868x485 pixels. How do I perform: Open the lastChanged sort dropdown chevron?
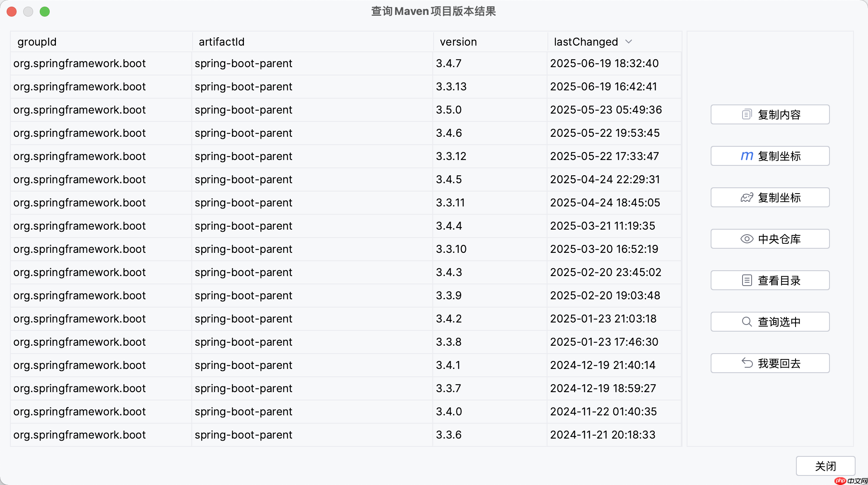[x=629, y=41]
